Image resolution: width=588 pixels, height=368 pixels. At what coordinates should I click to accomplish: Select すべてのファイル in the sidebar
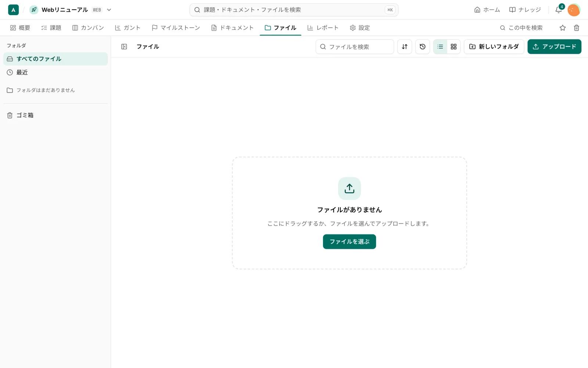[x=55, y=59]
